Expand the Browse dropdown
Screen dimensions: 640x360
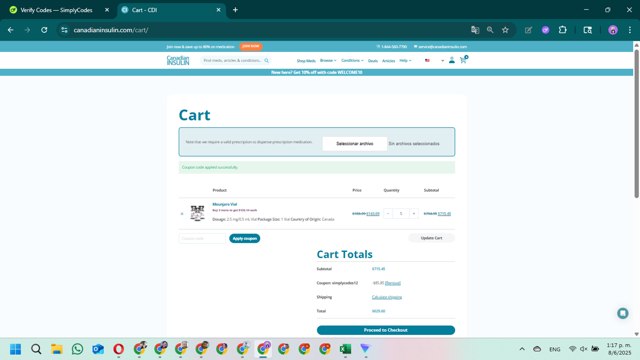coord(328,60)
